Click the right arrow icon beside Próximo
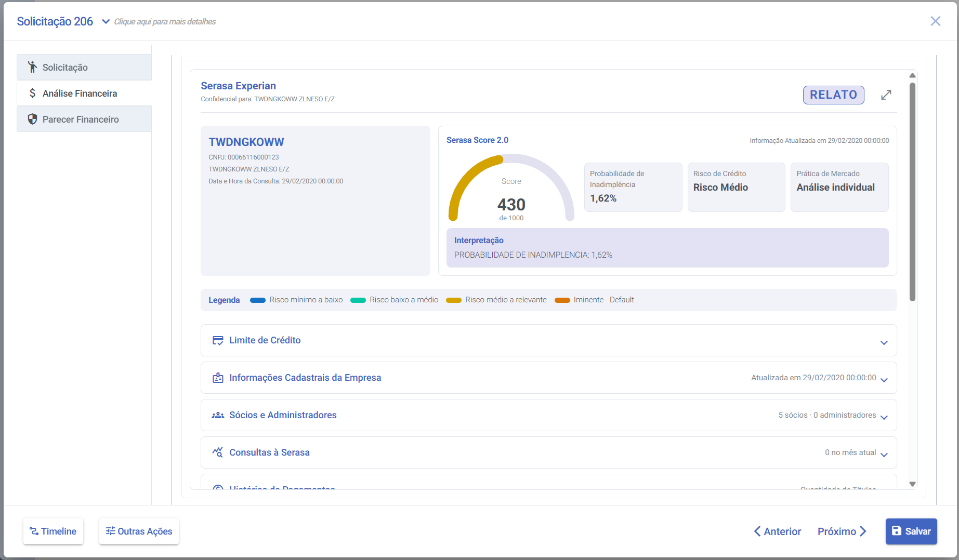This screenshot has height=560, width=959. (863, 531)
